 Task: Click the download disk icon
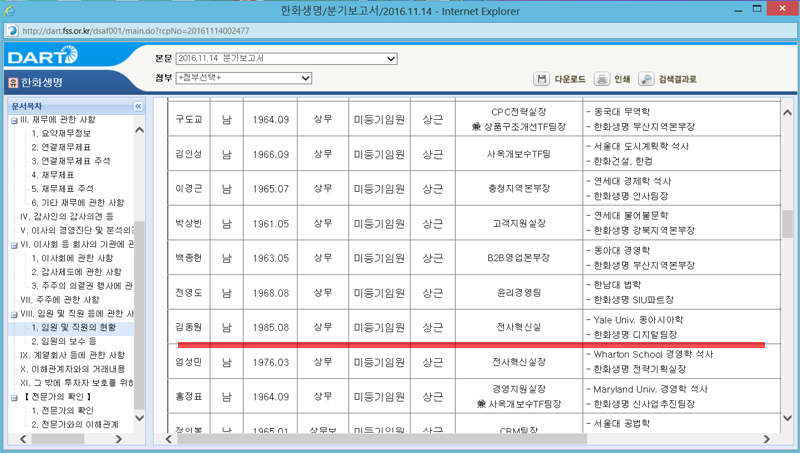click(541, 79)
